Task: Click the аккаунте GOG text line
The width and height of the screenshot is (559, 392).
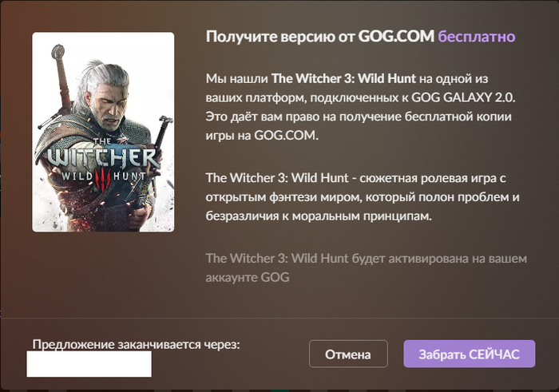Action: coord(248,277)
